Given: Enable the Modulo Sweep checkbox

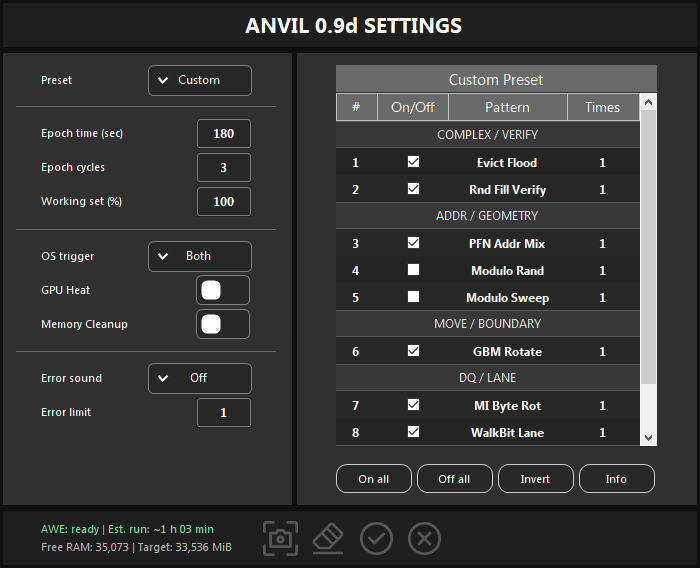Looking at the screenshot, I should (x=413, y=297).
